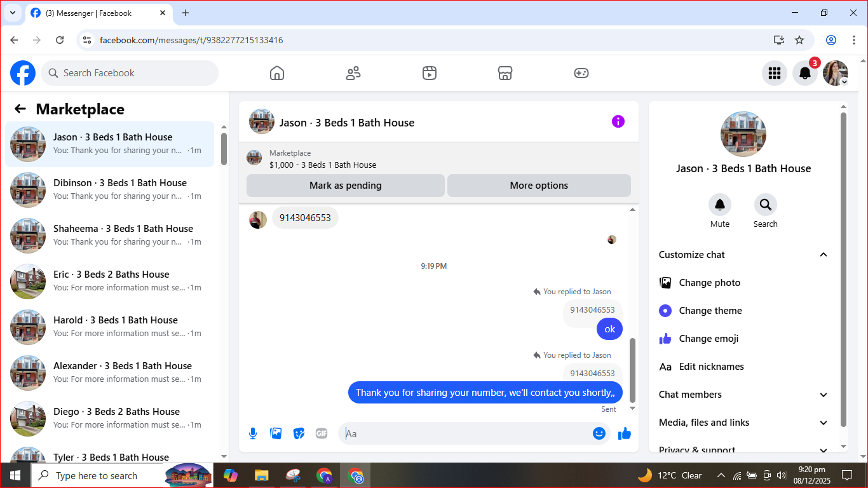This screenshot has height=488, width=868.
Task: Open the Shaheema 3 Beds 1 Bath conversation
Action: tap(110, 236)
